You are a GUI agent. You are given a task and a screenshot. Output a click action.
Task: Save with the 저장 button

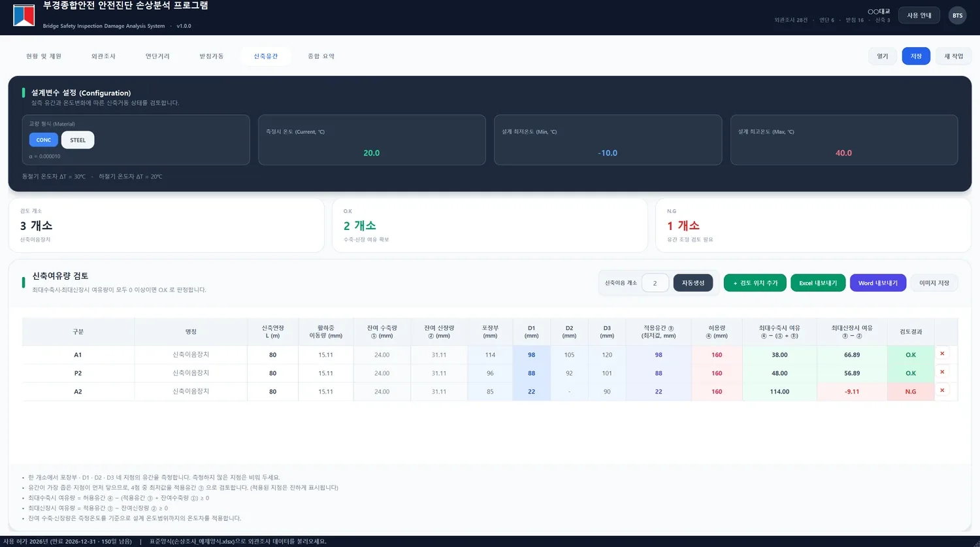coord(916,56)
